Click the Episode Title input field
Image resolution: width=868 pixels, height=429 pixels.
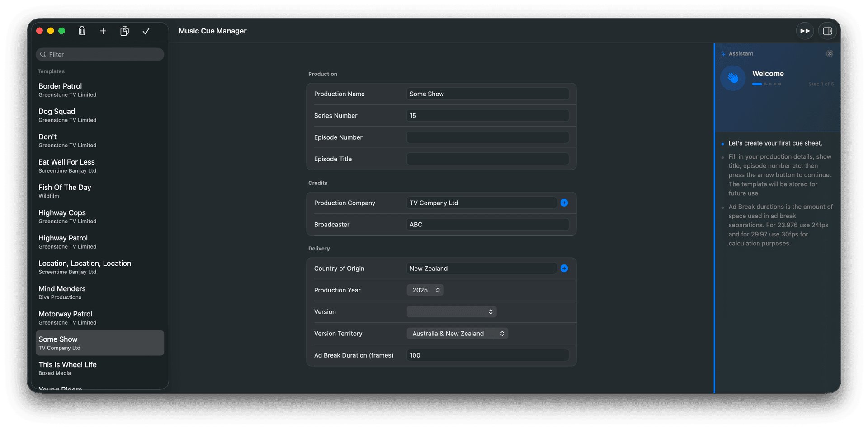487,159
